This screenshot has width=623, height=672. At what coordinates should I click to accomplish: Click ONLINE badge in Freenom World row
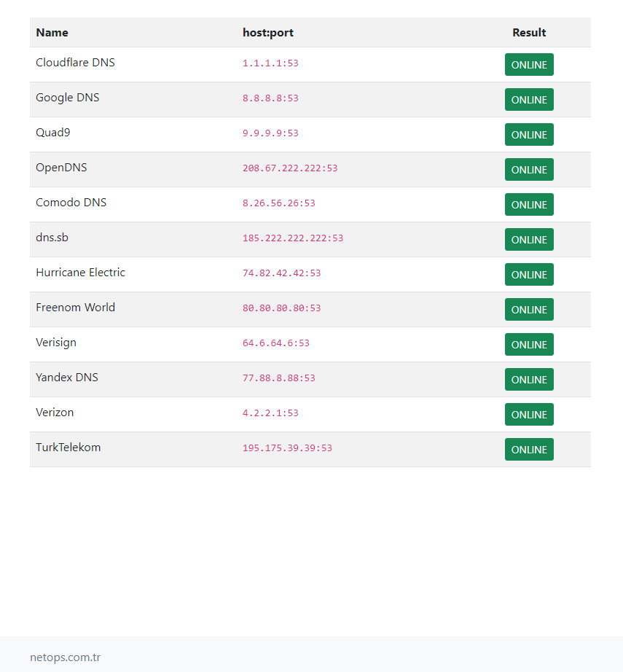(x=529, y=310)
